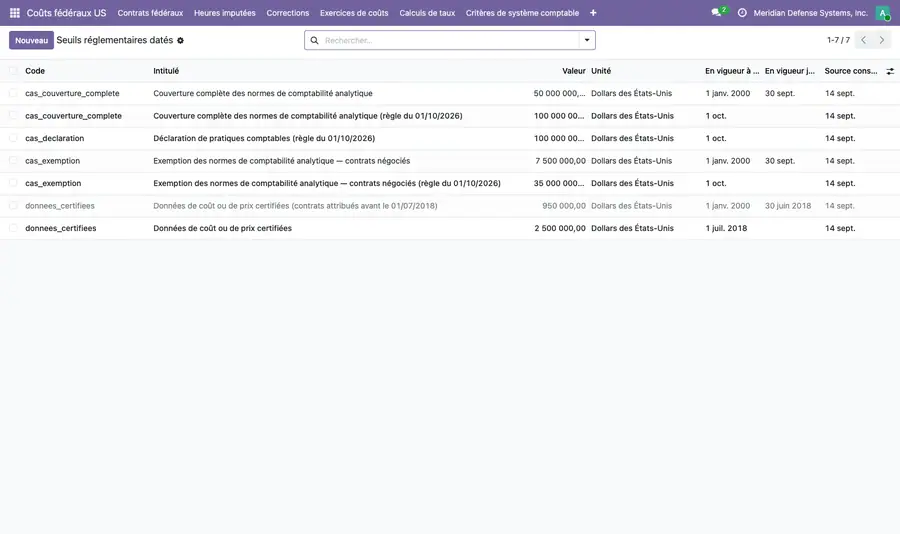The height and width of the screenshot is (534, 900).
Task: Toggle the select-all header checkbox
Action: tap(13, 71)
